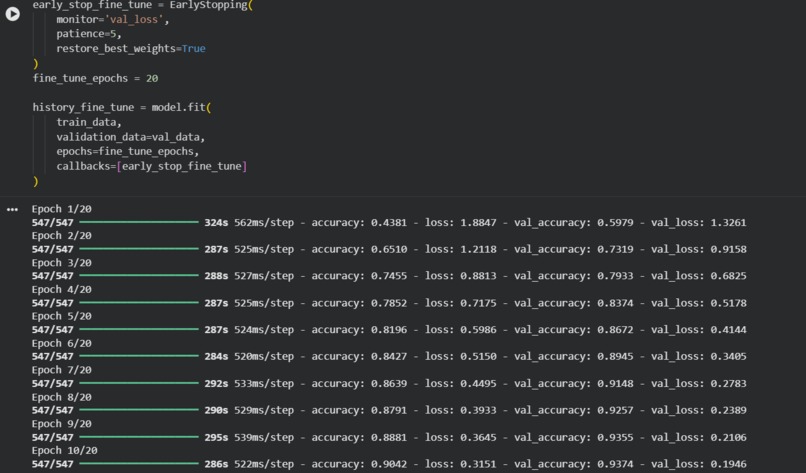Click the loss: 1.8847 value

click(x=461, y=223)
